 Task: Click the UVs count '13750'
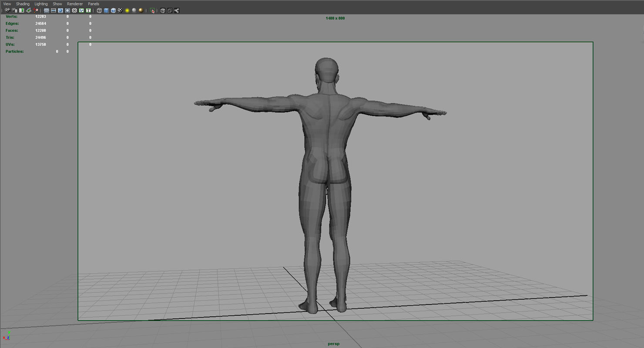41,44
